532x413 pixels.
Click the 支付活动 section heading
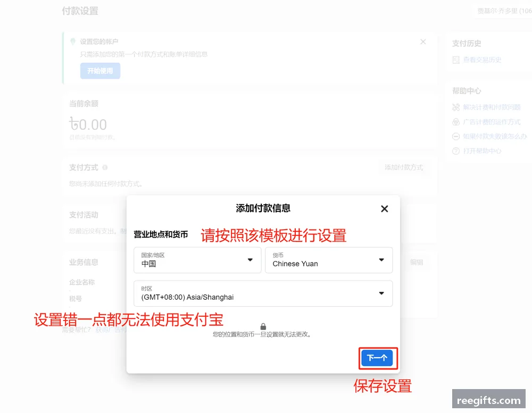[x=84, y=215]
